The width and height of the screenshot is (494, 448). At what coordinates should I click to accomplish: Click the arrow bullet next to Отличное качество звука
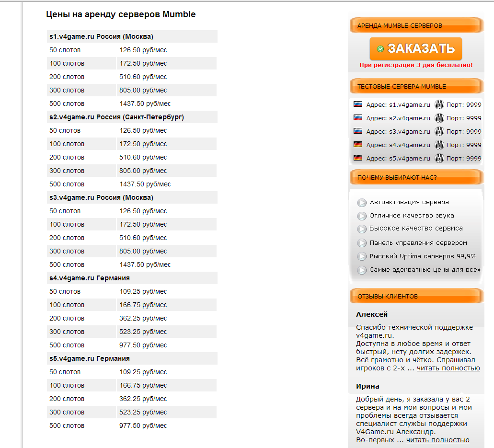pyautogui.click(x=362, y=216)
